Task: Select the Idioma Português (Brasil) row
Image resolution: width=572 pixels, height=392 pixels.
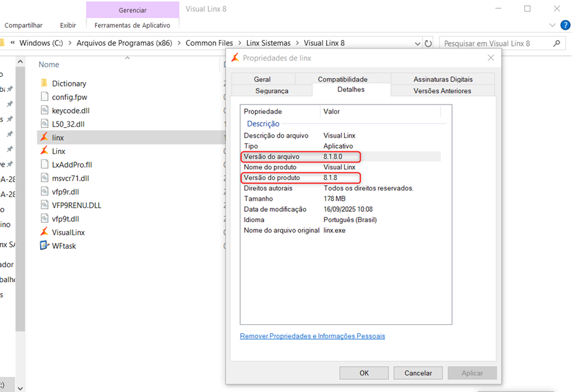Action: click(341, 220)
